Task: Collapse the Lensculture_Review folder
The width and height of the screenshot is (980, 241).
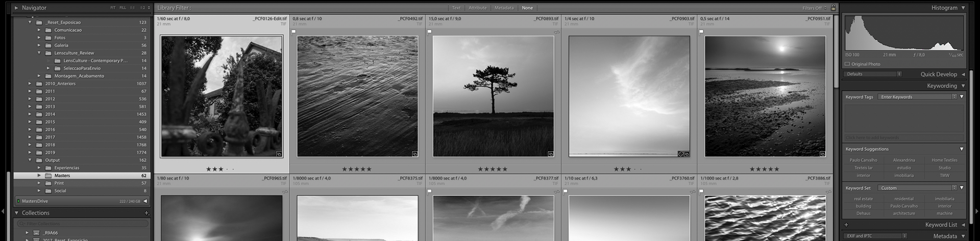Action: pyautogui.click(x=39, y=53)
